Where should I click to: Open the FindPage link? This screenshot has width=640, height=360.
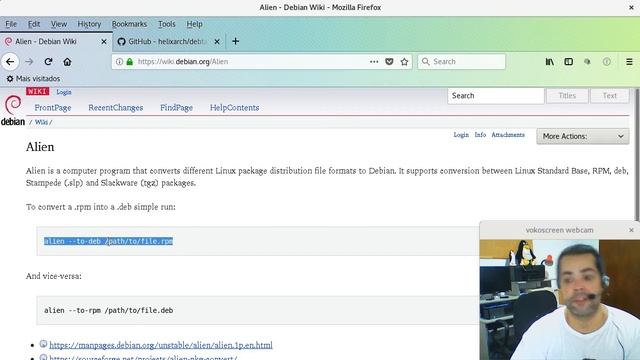(x=176, y=108)
